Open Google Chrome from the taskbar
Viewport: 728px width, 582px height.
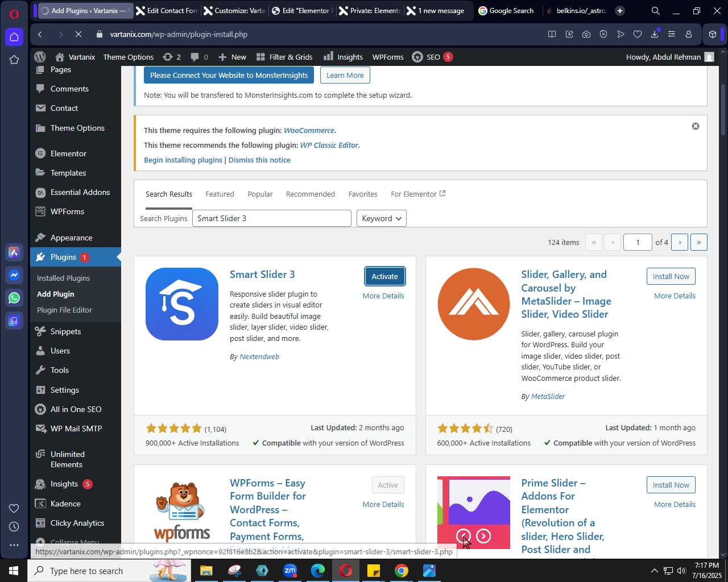[402, 571]
